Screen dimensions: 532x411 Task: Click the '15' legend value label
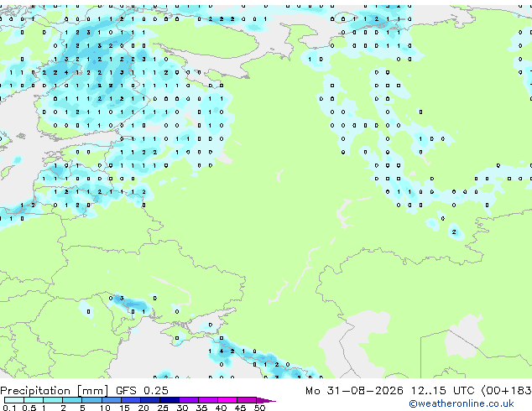coord(124,408)
